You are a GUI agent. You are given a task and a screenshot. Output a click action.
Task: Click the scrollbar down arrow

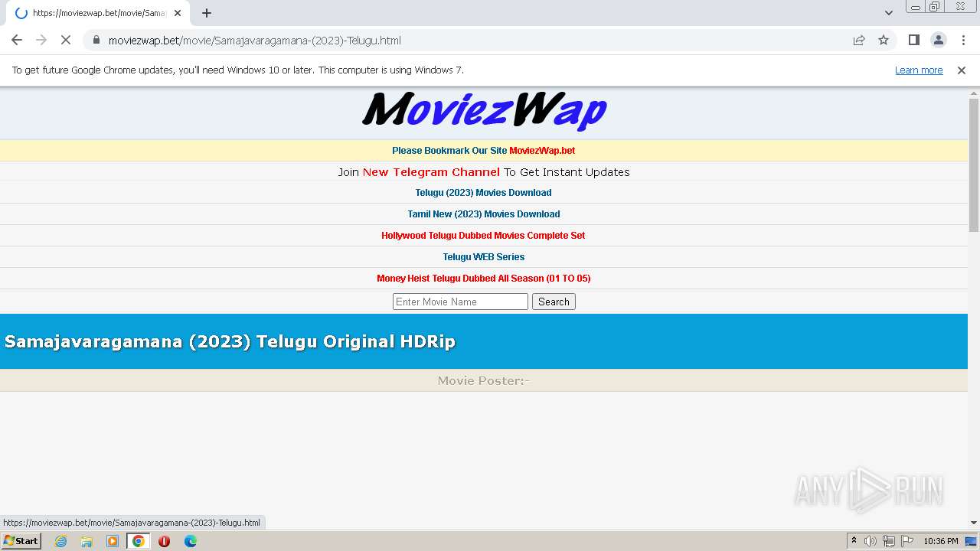pyautogui.click(x=974, y=523)
